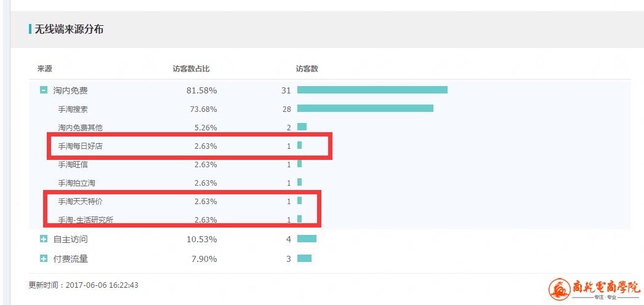The image size is (644, 305).
Task: Click the 来源 column header
Action: click(x=45, y=69)
